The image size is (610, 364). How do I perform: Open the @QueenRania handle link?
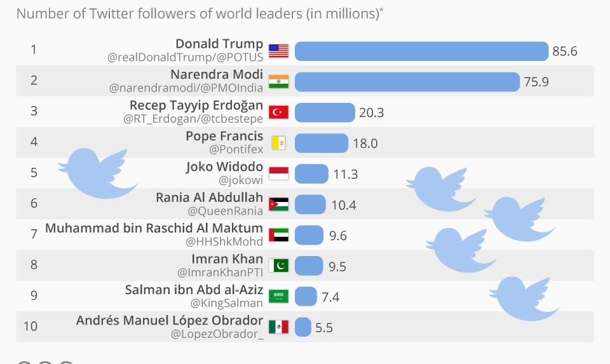coord(225,211)
